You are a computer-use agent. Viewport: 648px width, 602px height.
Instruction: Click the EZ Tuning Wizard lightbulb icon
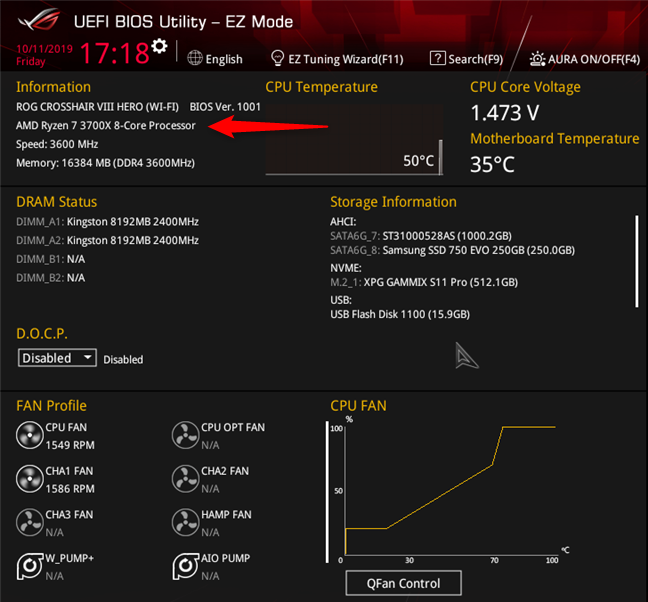277,58
